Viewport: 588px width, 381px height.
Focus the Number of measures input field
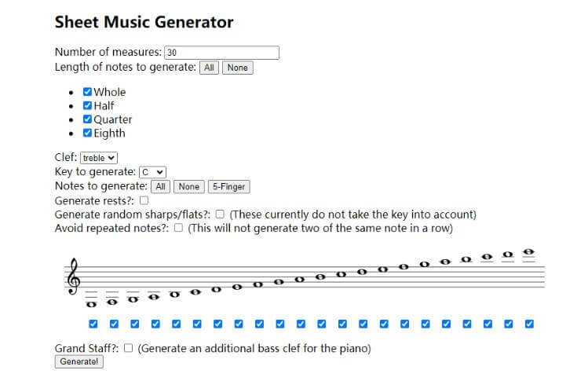click(x=221, y=53)
